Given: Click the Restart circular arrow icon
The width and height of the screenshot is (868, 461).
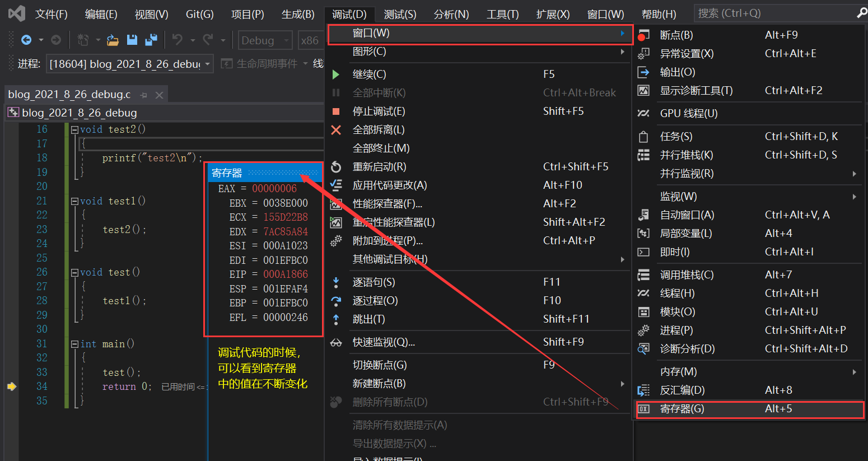Looking at the screenshot, I should 336,167.
